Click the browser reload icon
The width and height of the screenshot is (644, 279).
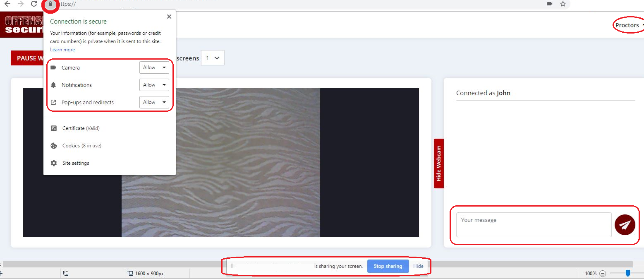click(x=34, y=4)
